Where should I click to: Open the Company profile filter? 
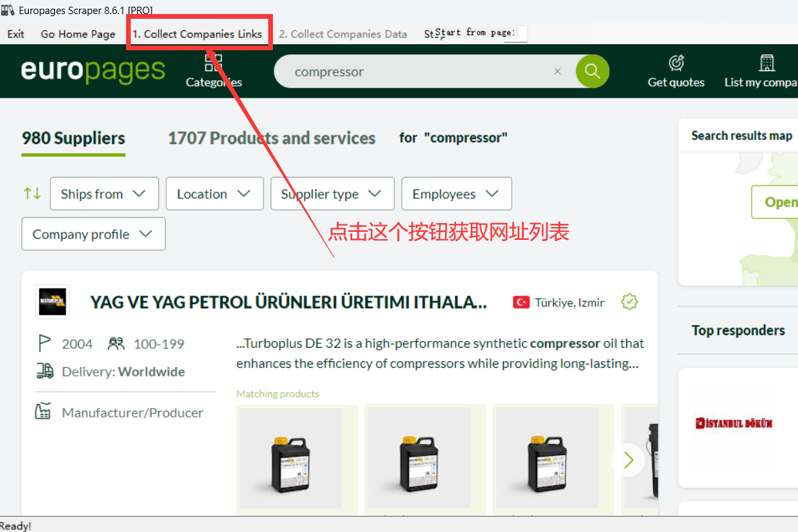coord(93,233)
